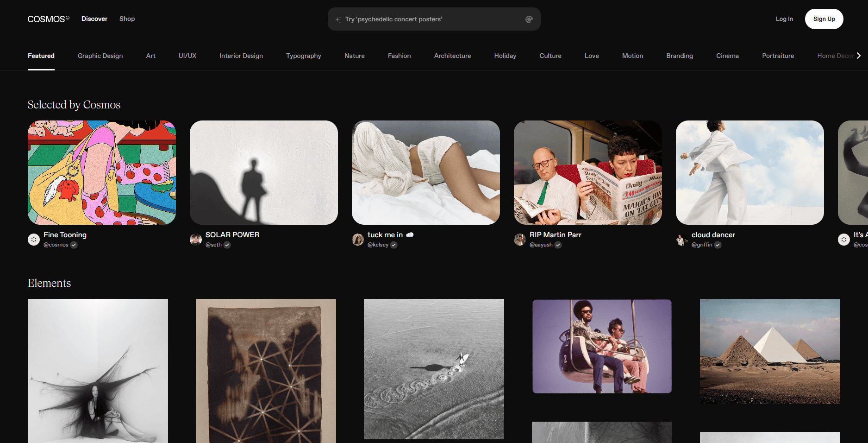Image resolution: width=868 pixels, height=443 pixels.
Task: Click the verified badge next to @kelsey
Action: [394, 245]
